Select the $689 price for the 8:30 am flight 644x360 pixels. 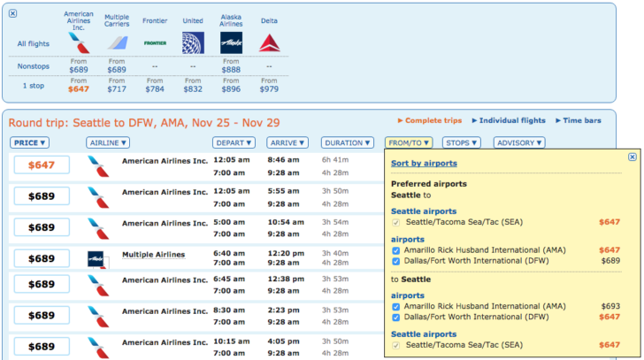point(42,315)
